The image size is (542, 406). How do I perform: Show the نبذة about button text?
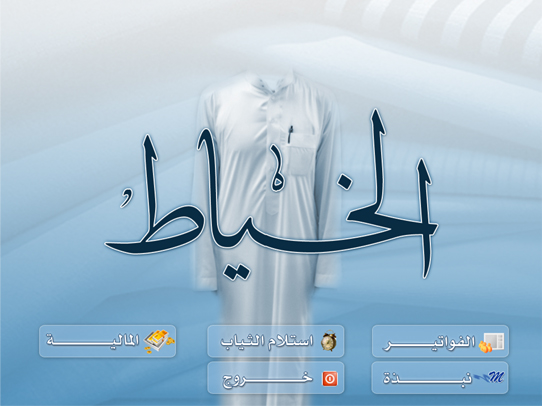click(x=427, y=378)
